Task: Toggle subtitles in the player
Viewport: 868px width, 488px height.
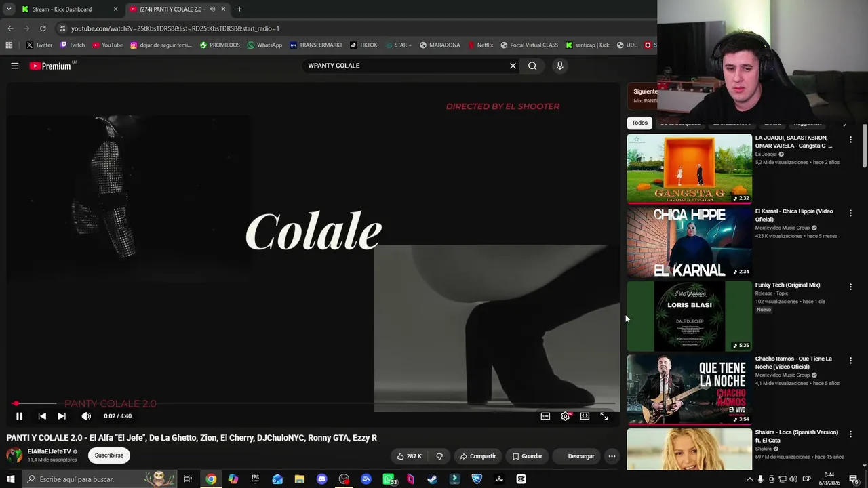Action: pyautogui.click(x=545, y=416)
